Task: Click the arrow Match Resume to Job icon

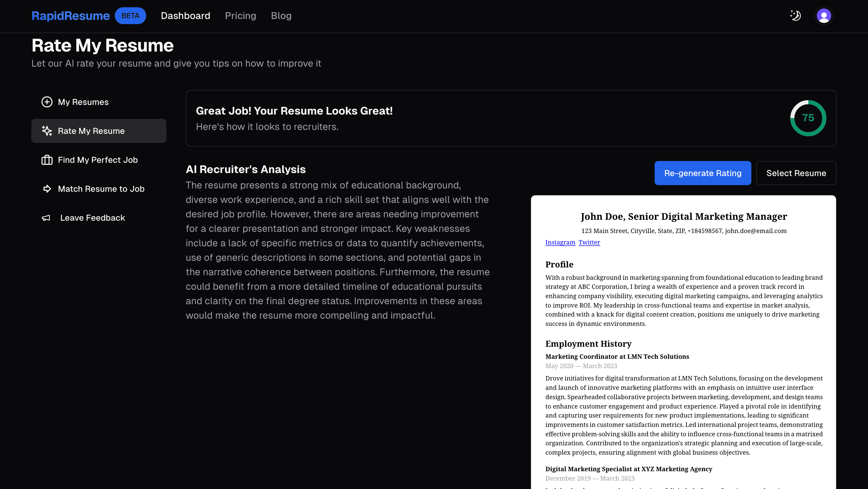Action: pos(47,189)
